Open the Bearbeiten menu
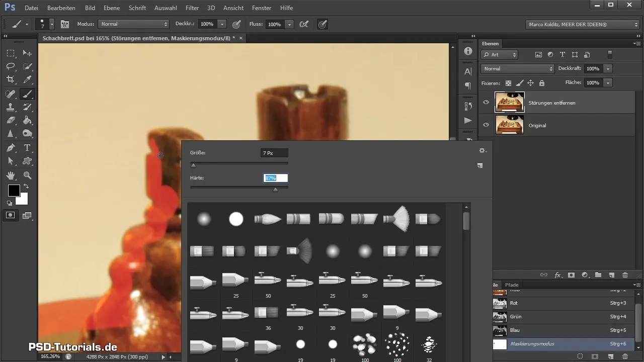Image resolution: width=644 pixels, height=362 pixels. coord(61,8)
